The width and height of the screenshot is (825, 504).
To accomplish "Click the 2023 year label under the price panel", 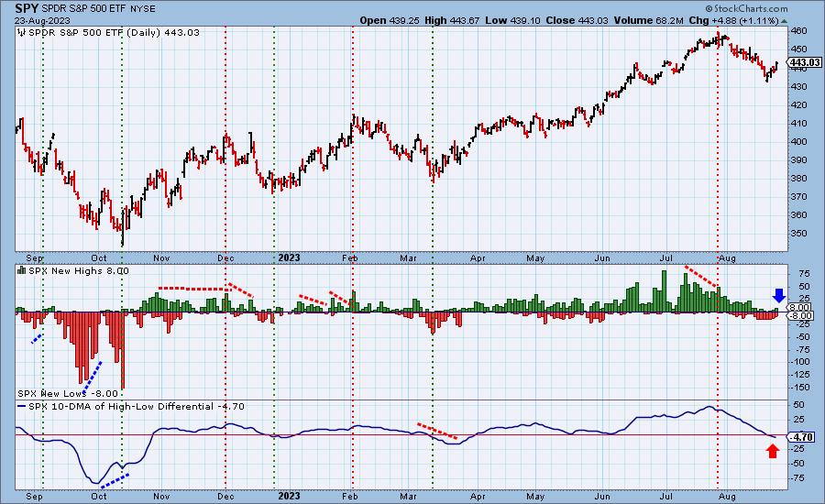I will [289, 257].
